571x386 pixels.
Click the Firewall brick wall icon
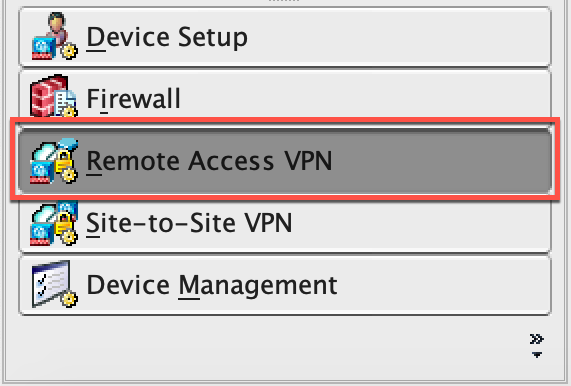(49, 95)
